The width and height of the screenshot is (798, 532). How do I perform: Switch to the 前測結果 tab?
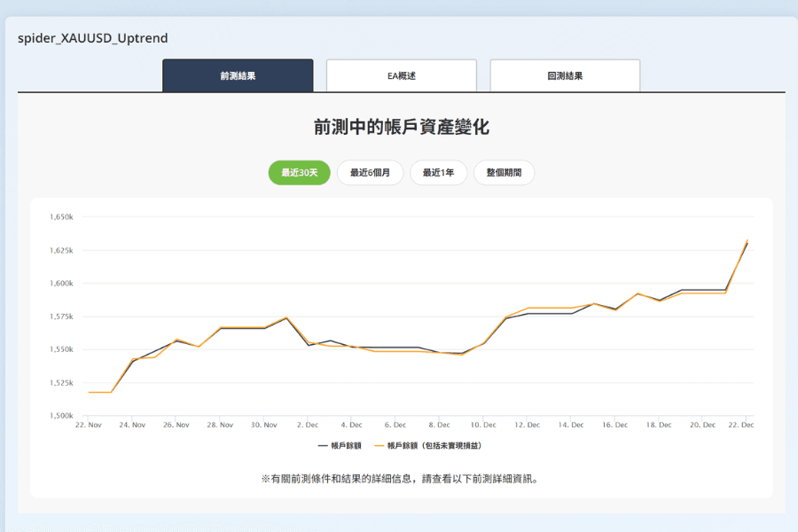click(238, 75)
